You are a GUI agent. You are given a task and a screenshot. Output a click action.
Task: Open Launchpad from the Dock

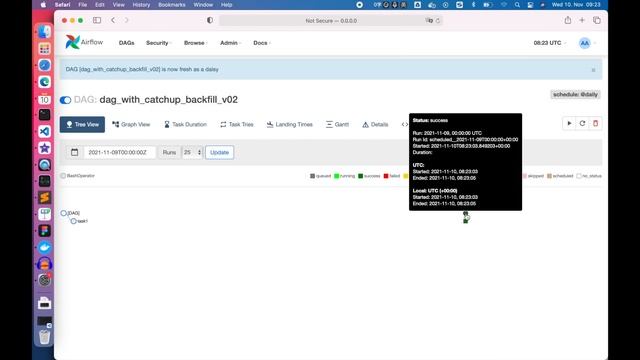(x=44, y=49)
